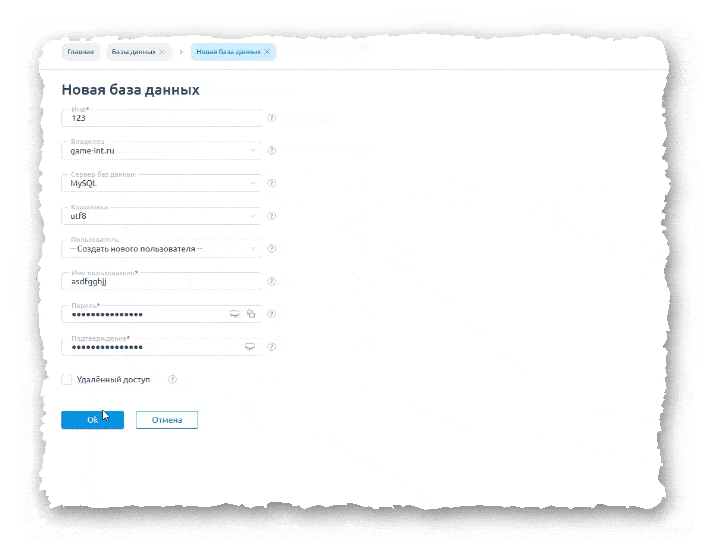Open help icon for Сервер баз данных
The width and height of the screenshot is (704, 544).
point(272,183)
